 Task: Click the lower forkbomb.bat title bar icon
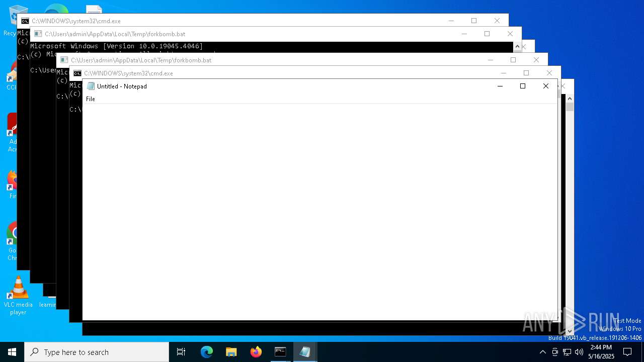coord(64,60)
